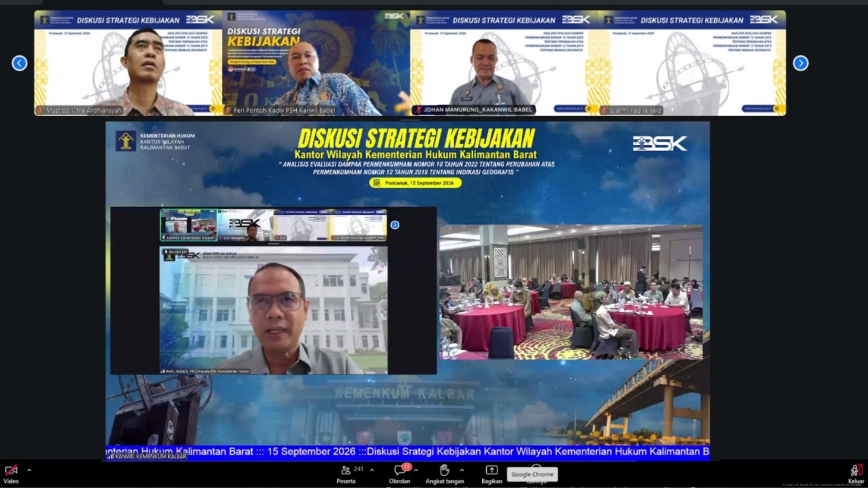Select JOHAN MANURUNG_KAKANWIL BABEL video thumbnail
This screenshot has height=488, width=868.
tap(504, 63)
